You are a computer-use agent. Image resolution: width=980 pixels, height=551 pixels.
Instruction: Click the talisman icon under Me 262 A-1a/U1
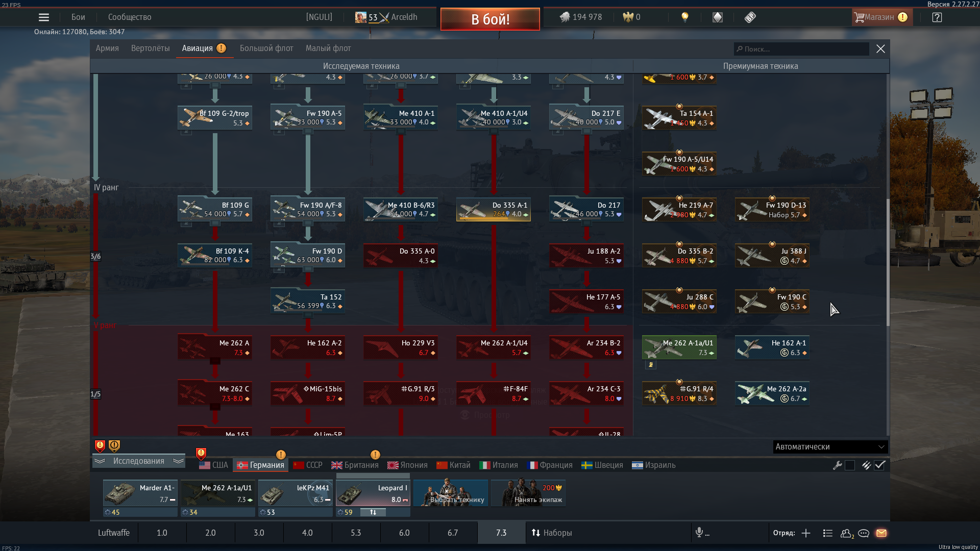click(x=650, y=365)
